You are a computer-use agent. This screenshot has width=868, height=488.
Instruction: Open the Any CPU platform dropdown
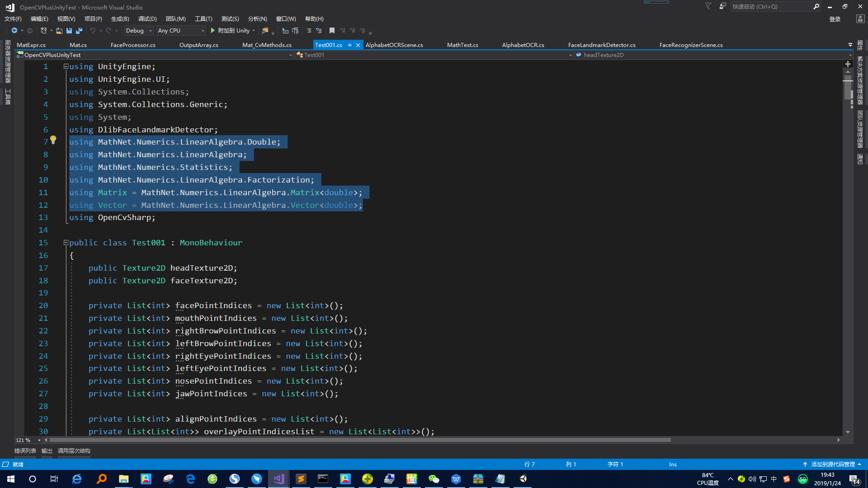(x=180, y=30)
